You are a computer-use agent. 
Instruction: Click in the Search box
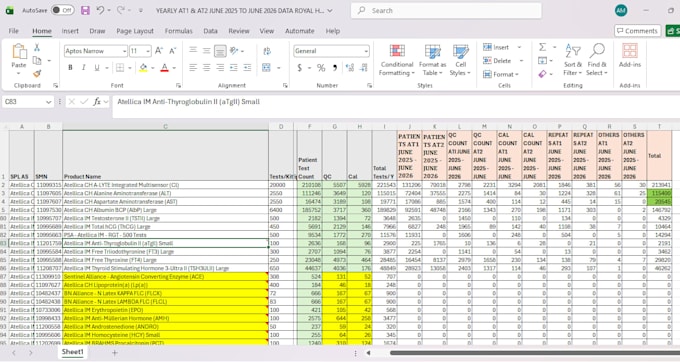446,10
